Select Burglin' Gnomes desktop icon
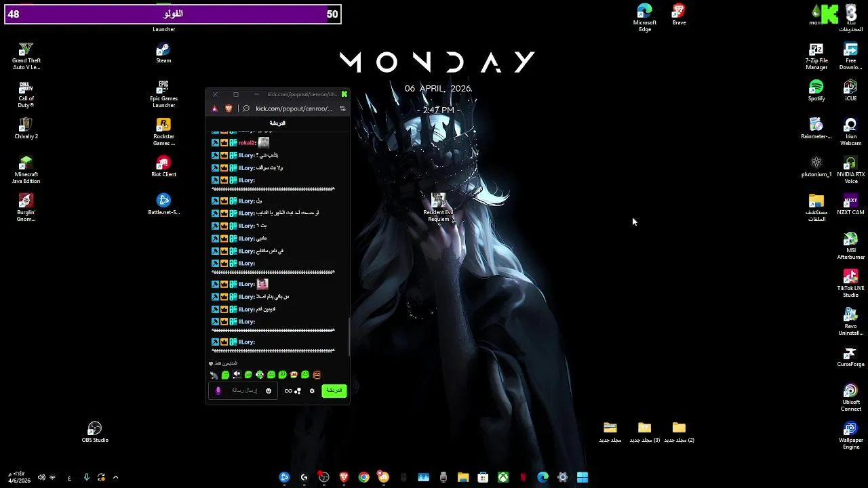Viewport: 868px width, 488px height. click(x=26, y=208)
